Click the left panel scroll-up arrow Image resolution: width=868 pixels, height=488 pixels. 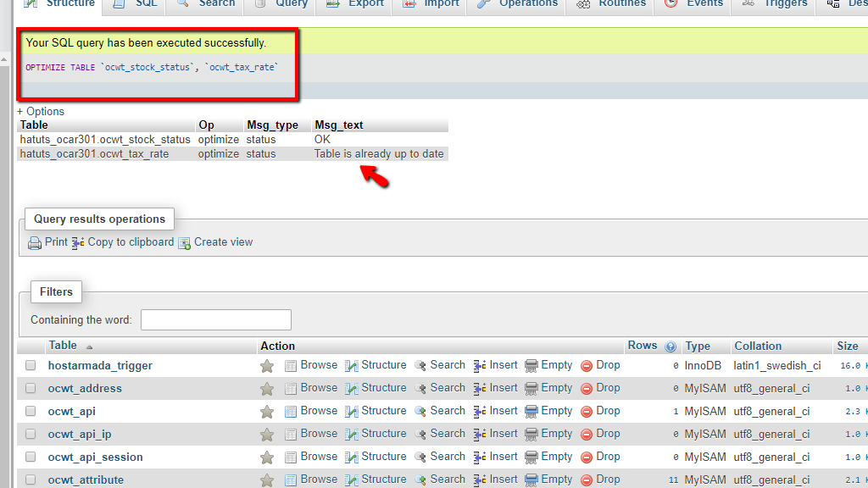point(4,60)
